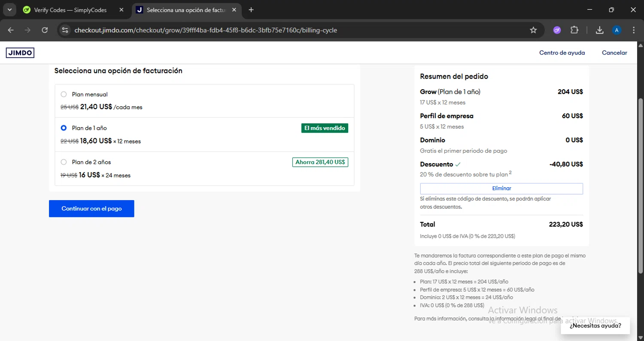Click the Total 223,20 US$ amount
This screenshot has height=341, width=644.
(x=566, y=224)
